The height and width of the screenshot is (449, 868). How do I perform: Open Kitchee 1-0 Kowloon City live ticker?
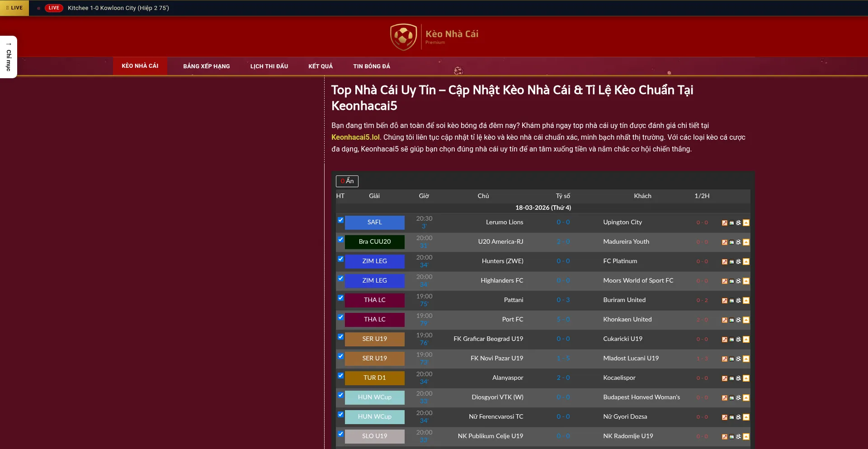pos(118,8)
